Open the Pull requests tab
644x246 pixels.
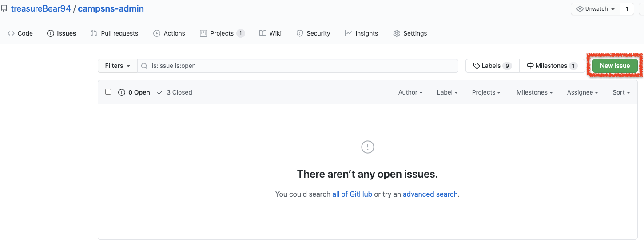point(114,33)
